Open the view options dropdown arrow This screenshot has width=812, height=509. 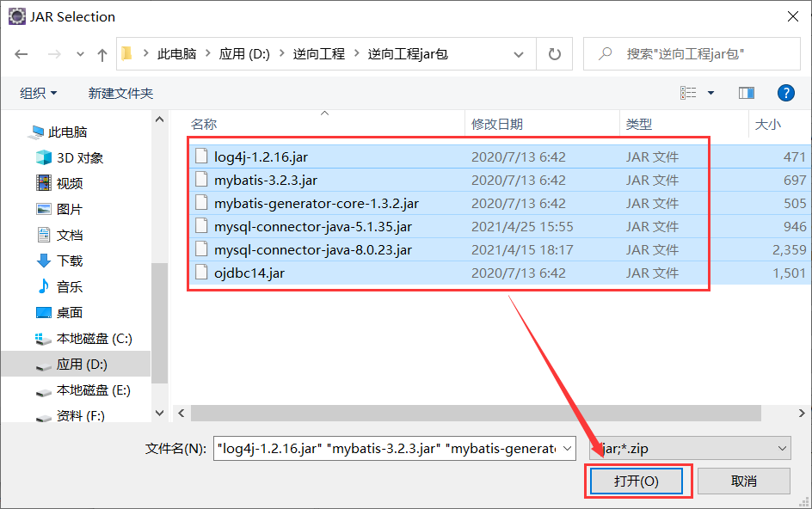pyautogui.click(x=711, y=93)
